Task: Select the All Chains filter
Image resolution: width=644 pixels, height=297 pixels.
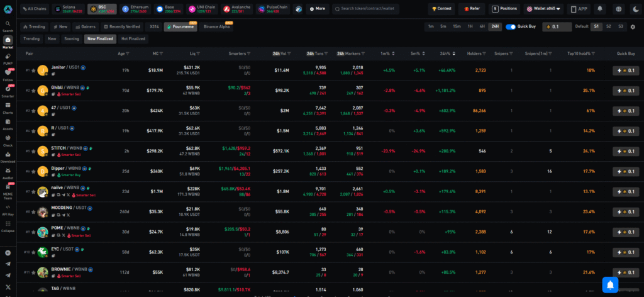Action: coord(35,9)
